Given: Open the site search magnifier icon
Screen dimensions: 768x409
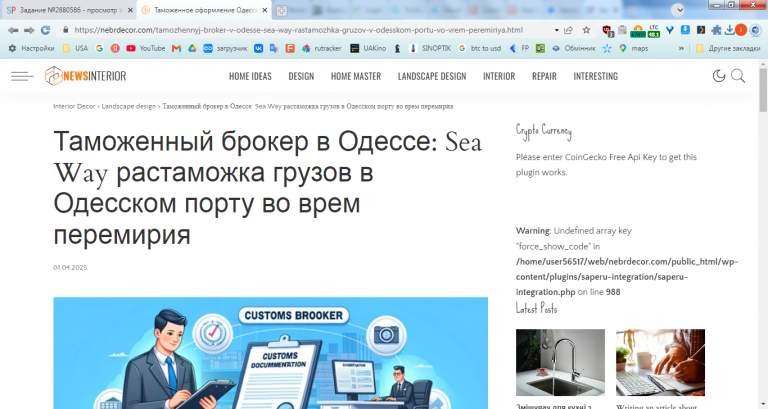Looking at the screenshot, I should (x=738, y=76).
